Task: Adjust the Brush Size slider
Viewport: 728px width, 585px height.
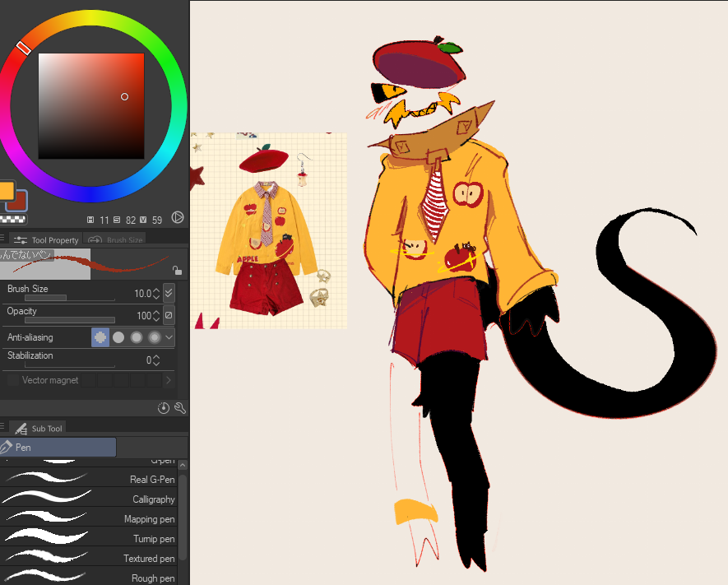Action: coord(70,298)
